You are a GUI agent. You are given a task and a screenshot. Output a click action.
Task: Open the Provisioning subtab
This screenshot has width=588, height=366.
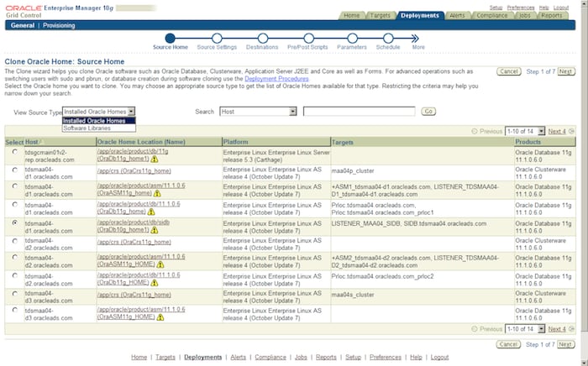point(59,25)
